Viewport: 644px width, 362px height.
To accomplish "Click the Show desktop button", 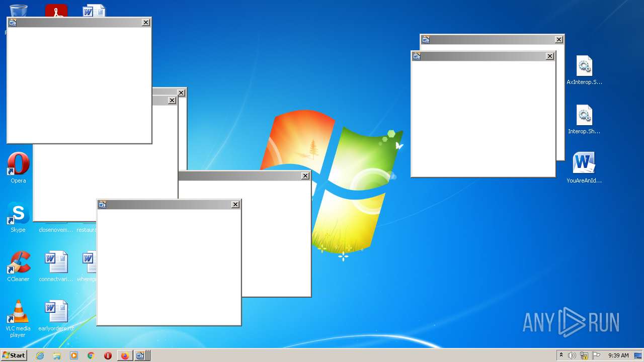I will (x=638, y=355).
